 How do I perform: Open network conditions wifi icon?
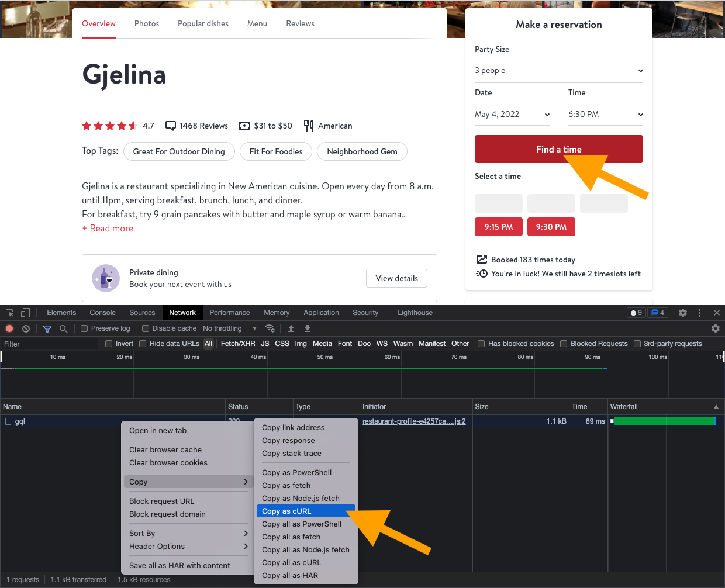tap(270, 328)
